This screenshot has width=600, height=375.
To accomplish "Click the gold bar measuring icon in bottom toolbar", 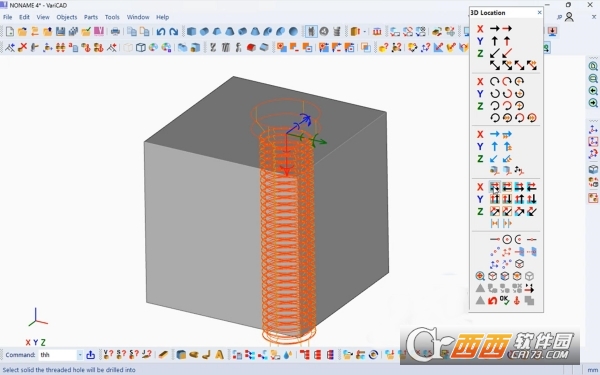I will [x=163, y=355].
